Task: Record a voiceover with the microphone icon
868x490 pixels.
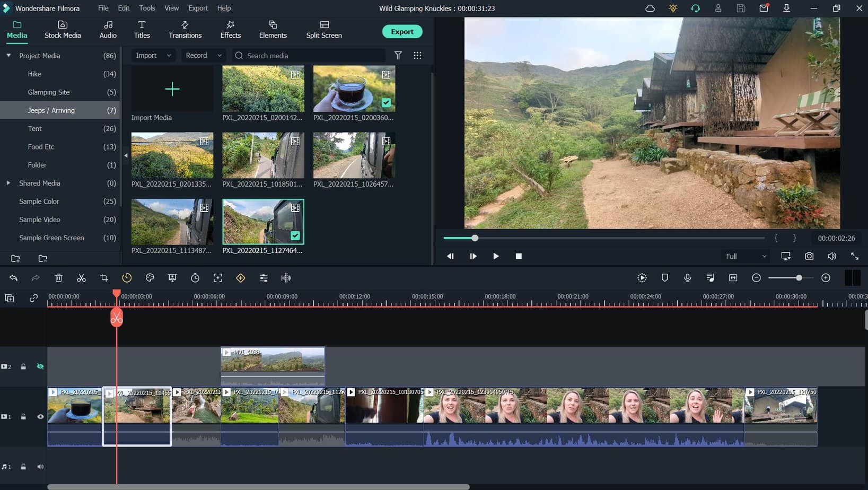Action: coord(688,277)
